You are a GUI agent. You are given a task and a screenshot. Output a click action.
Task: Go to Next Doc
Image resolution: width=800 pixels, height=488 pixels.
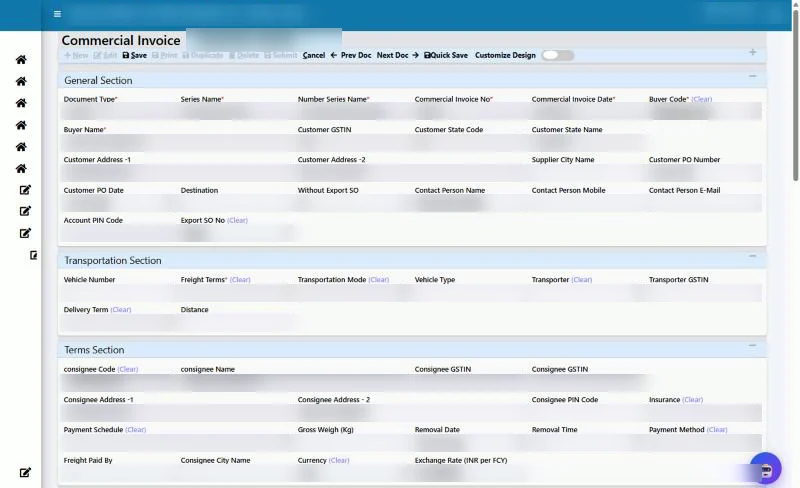coord(397,55)
